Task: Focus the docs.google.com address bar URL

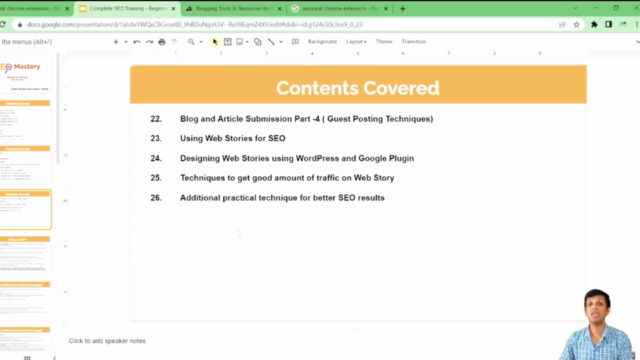Action: click(194, 24)
